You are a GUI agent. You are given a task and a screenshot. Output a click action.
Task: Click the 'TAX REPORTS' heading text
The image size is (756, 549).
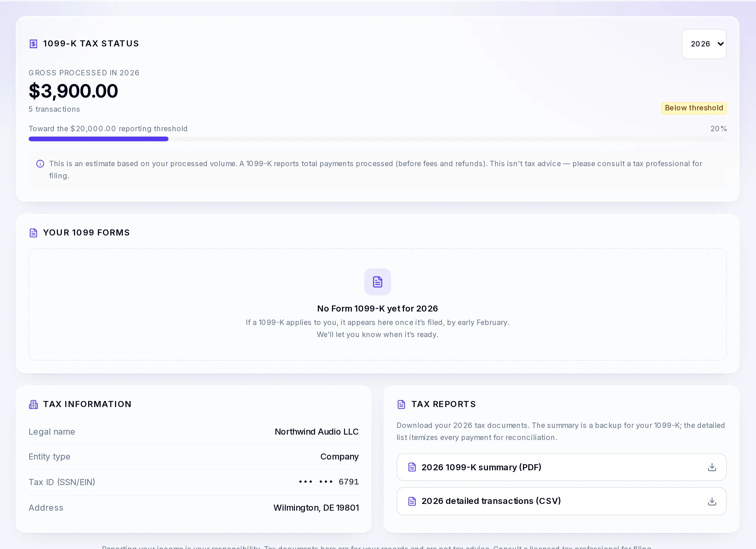(443, 404)
